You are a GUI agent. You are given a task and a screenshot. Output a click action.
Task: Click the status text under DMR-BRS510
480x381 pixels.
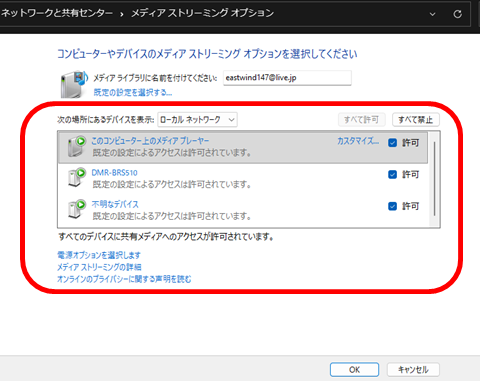pyautogui.click(x=172, y=184)
